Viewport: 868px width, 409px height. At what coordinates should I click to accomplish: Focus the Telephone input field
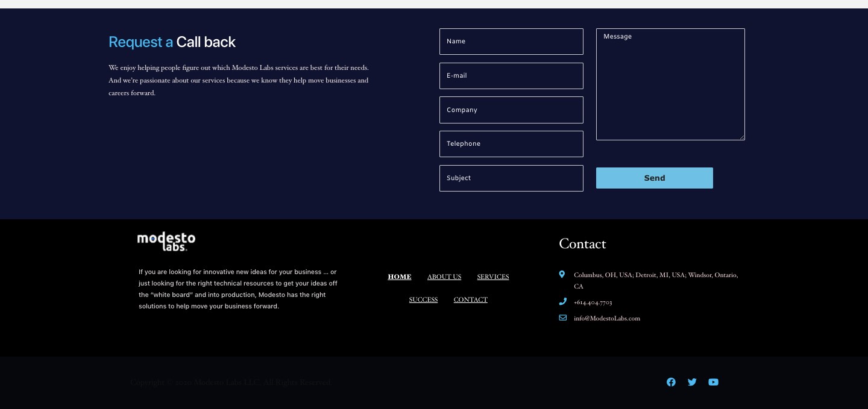coord(511,144)
